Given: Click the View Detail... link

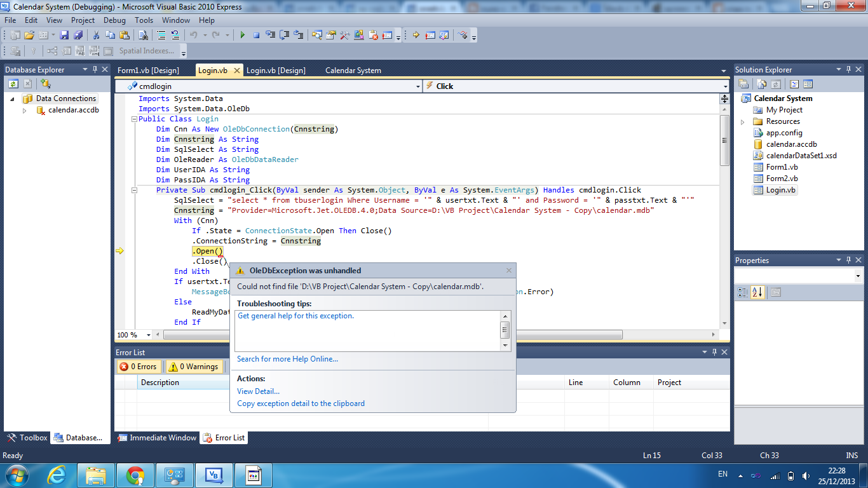Looking at the screenshot, I should click(258, 391).
